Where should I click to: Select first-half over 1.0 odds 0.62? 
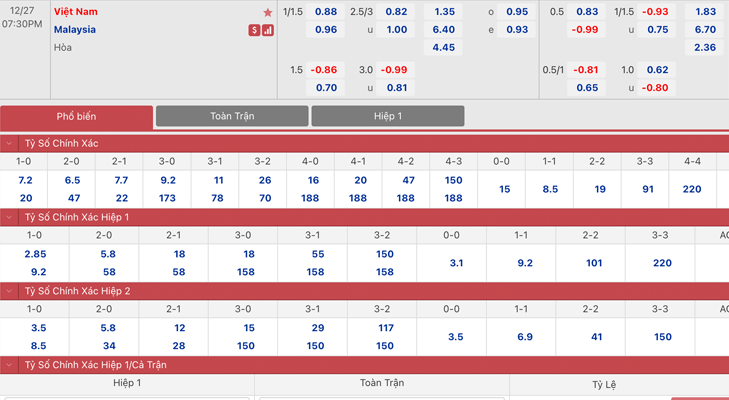[656, 70]
